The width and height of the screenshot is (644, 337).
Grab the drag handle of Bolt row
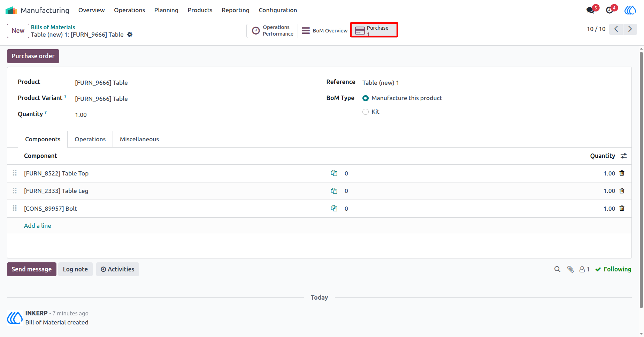click(15, 208)
